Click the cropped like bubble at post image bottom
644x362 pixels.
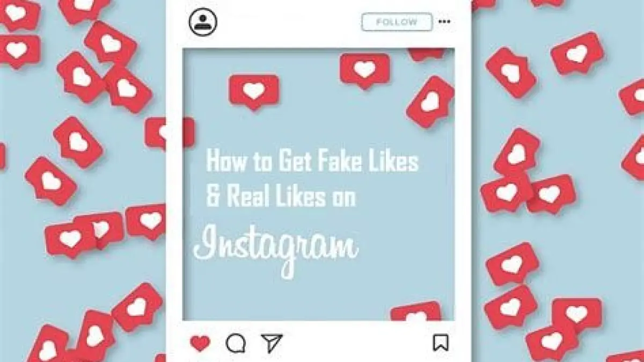(416, 311)
